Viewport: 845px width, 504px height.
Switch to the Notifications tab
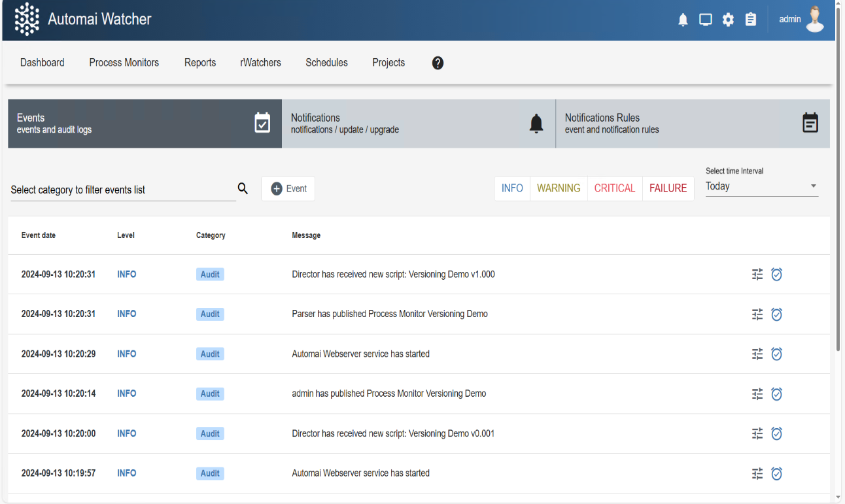(x=419, y=124)
